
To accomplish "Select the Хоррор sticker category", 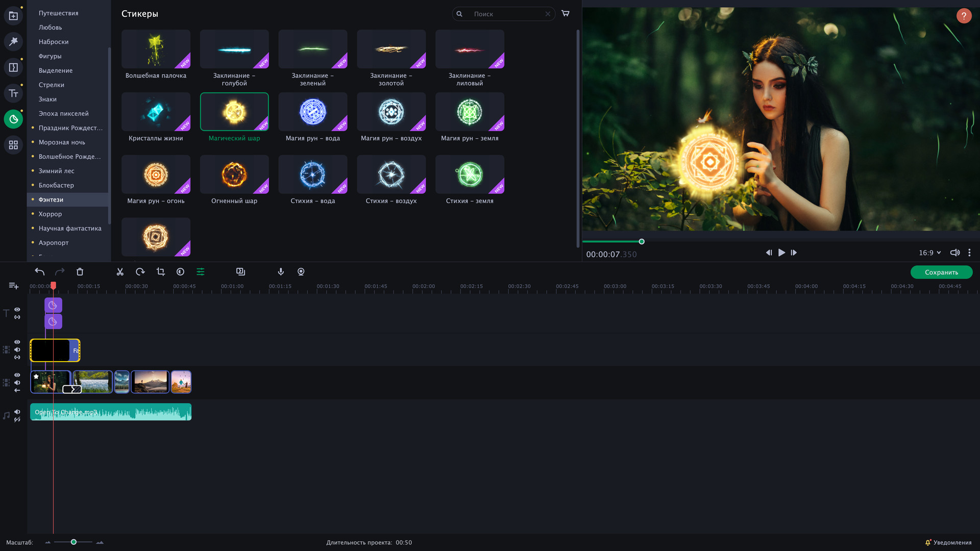I will tap(50, 214).
